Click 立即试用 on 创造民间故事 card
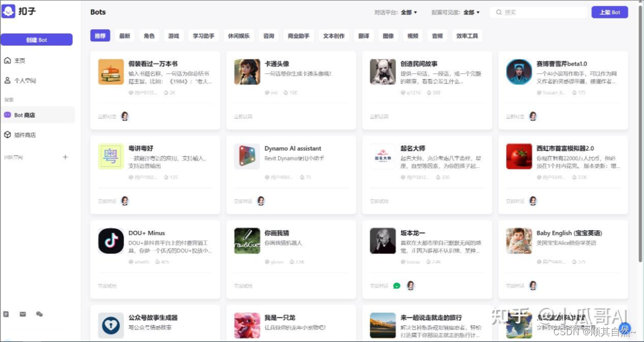 tap(379, 116)
